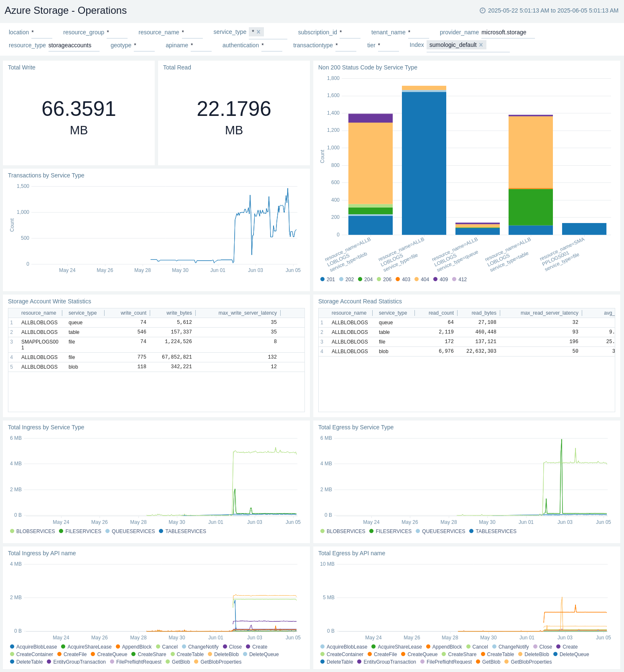This screenshot has width=624, height=672.
Task: Click the apiname filter field
Action: click(201, 46)
